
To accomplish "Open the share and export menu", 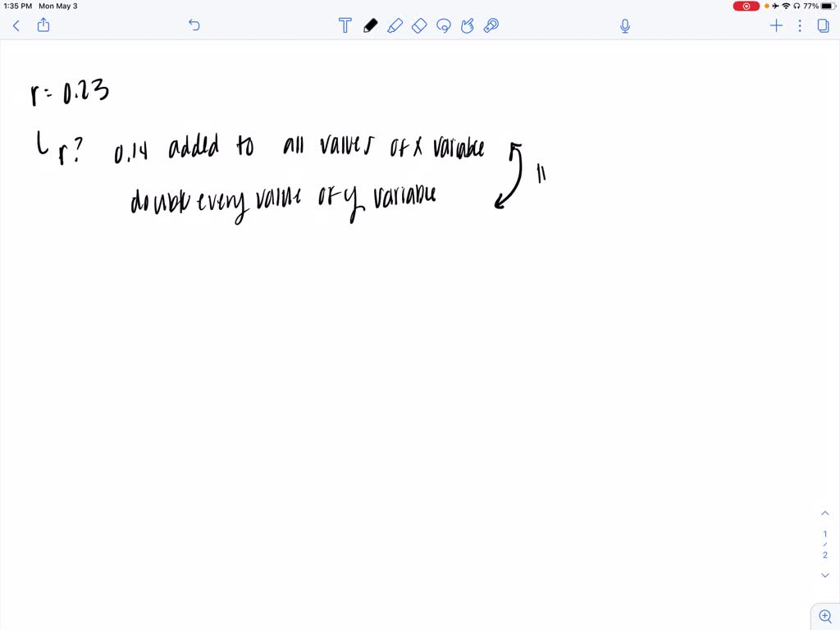I will point(43,25).
